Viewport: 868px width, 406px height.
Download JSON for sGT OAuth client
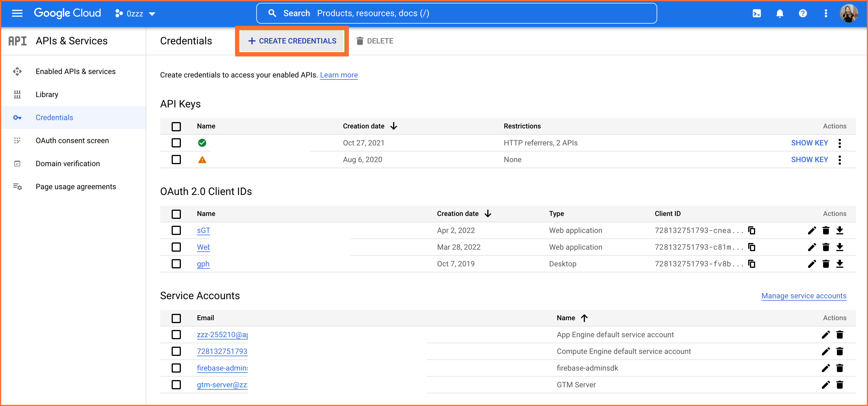pos(839,230)
